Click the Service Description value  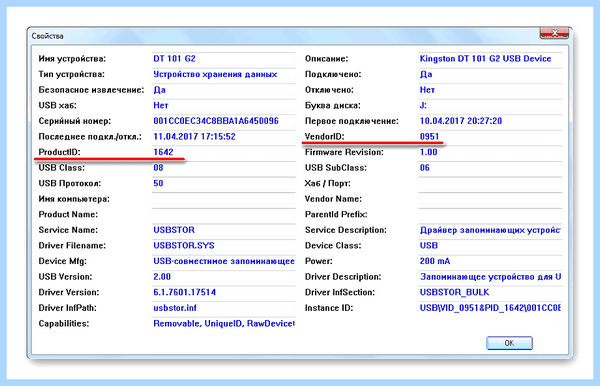tap(490, 230)
